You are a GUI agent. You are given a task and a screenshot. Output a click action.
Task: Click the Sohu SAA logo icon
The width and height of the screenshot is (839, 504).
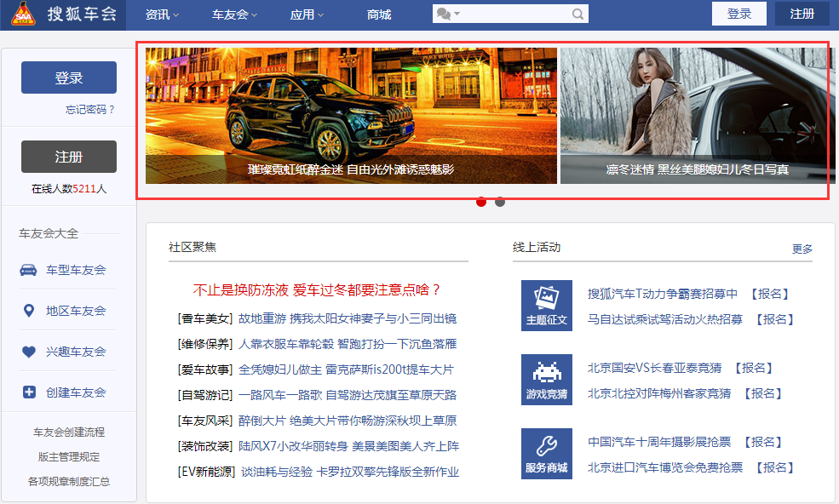coord(22,14)
